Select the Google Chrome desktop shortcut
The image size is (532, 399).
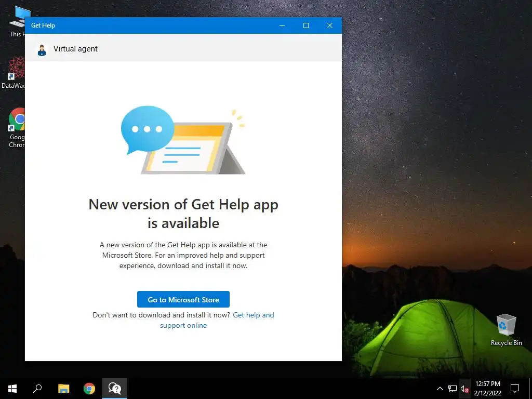point(16,128)
